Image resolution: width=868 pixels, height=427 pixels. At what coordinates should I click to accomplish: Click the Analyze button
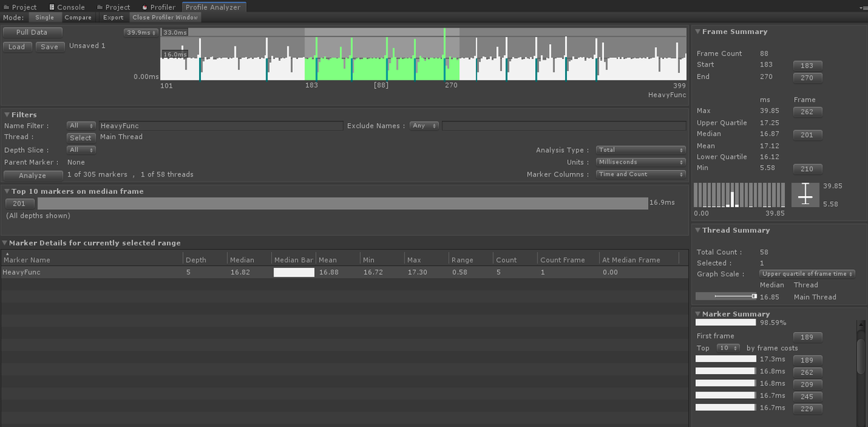[x=33, y=175]
